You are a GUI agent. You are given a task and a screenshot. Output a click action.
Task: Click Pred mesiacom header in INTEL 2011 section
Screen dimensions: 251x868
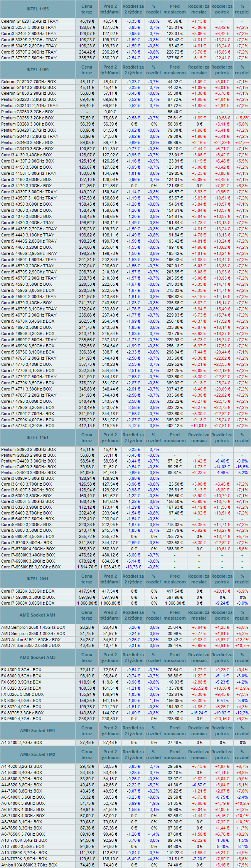[x=175, y=579]
